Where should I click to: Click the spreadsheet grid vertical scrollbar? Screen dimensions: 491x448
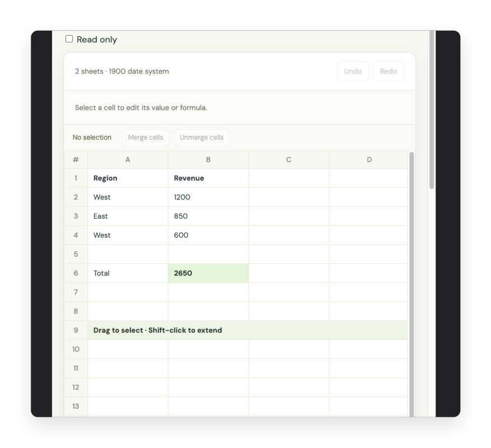pos(412,285)
